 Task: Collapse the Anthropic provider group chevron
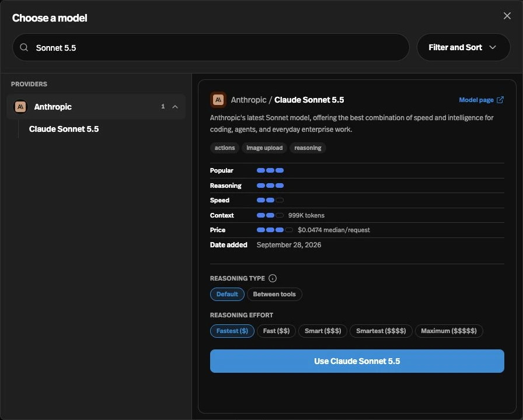pyautogui.click(x=175, y=107)
